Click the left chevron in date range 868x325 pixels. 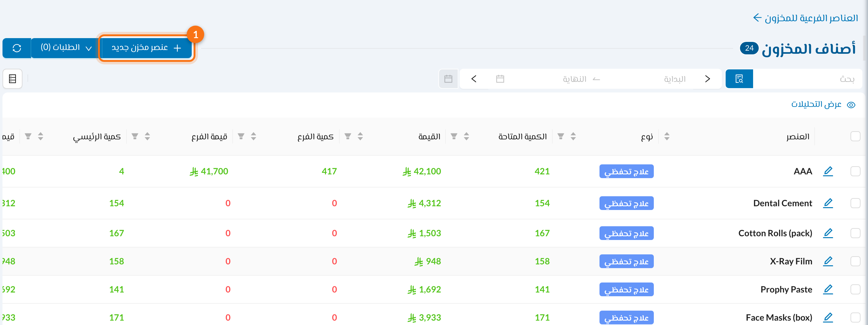pyautogui.click(x=474, y=79)
